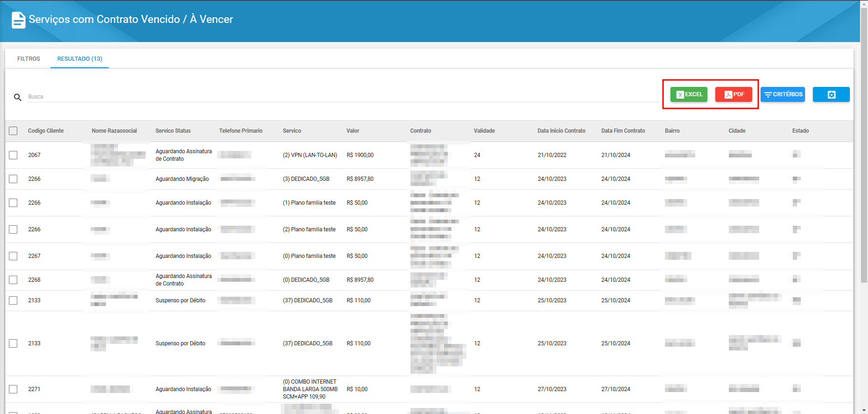This screenshot has height=414, width=868.
Task: Sort by Estado column header
Action: (800, 131)
